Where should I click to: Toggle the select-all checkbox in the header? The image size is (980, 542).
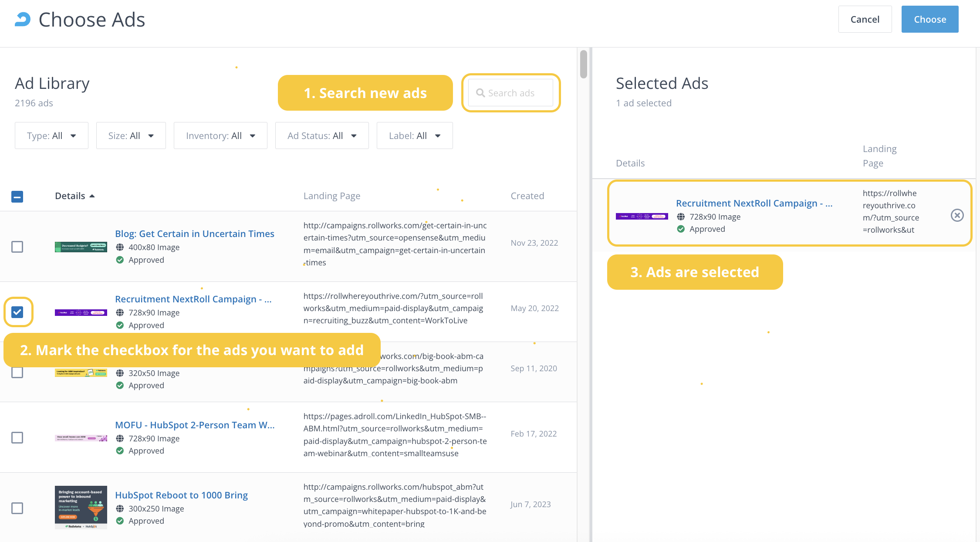[17, 196]
